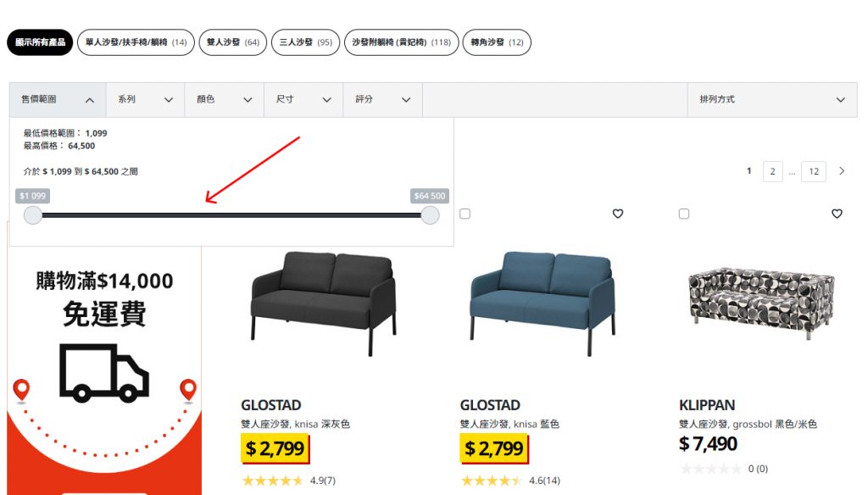Tick compare checkbox for blue GLOSTAD sofa
The height and width of the screenshot is (495, 868).
coord(465,214)
